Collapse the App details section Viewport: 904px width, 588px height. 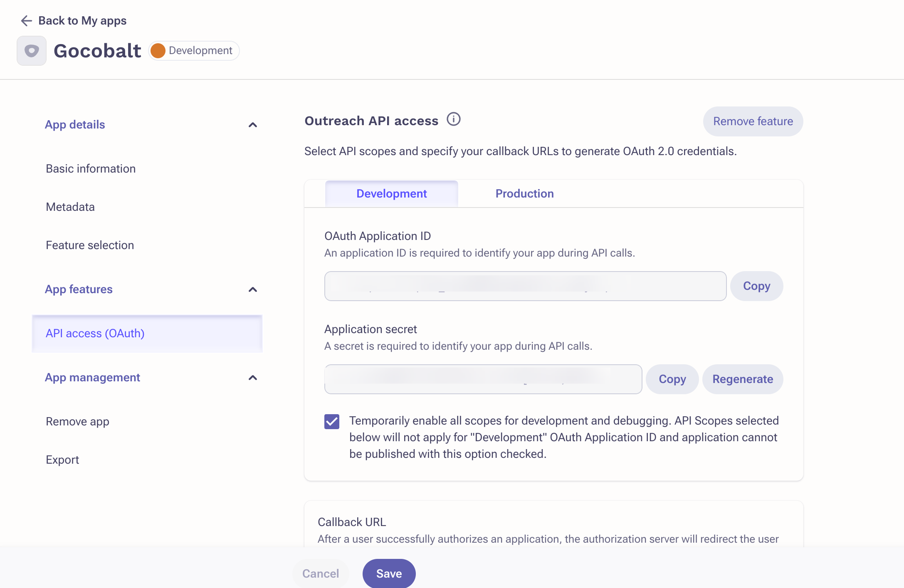pyautogui.click(x=252, y=125)
